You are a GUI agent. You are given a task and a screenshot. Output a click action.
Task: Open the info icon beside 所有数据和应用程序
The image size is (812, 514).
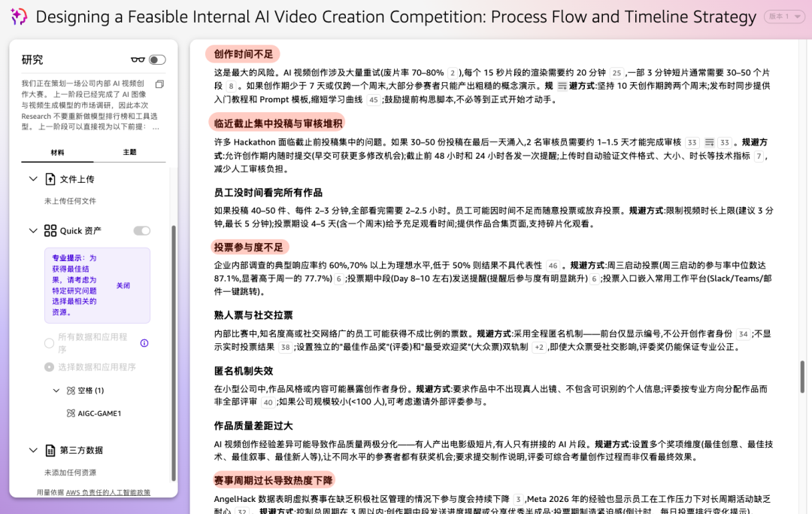point(144,343)
